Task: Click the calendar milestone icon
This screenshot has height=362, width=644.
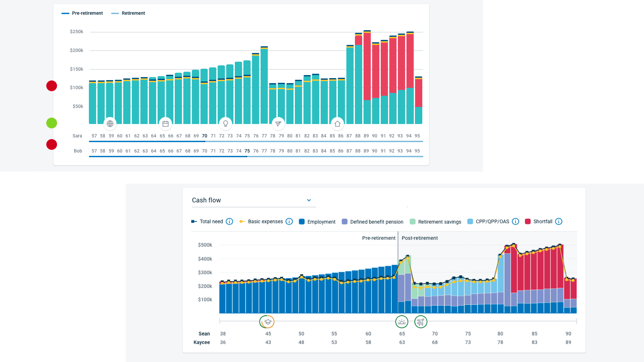Action: 165,124
